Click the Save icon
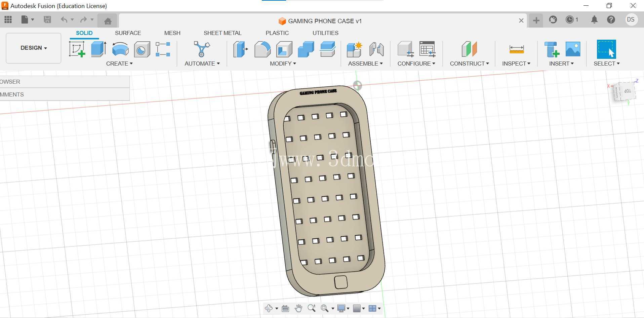644x318 pixels. coord(47,20)
